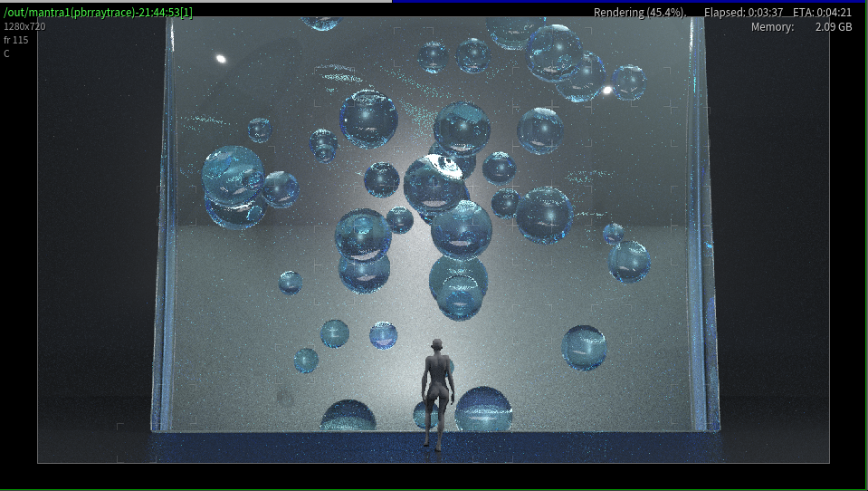This screenshot has height=491, width=868.
Task: Click the '2.09 GB' memory value
Action: coord(833,26)
